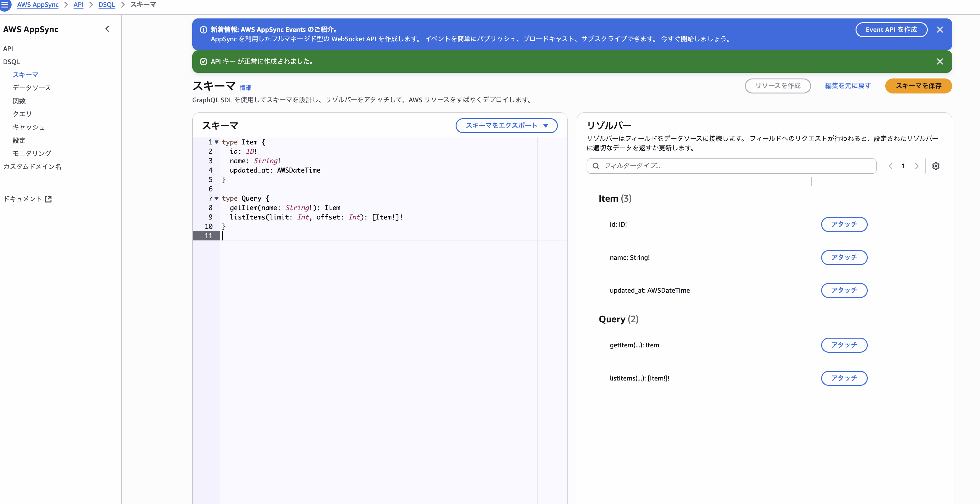Go to next resolver page arrow
Viewport: 980px width, 504px height.
[917, 166]
